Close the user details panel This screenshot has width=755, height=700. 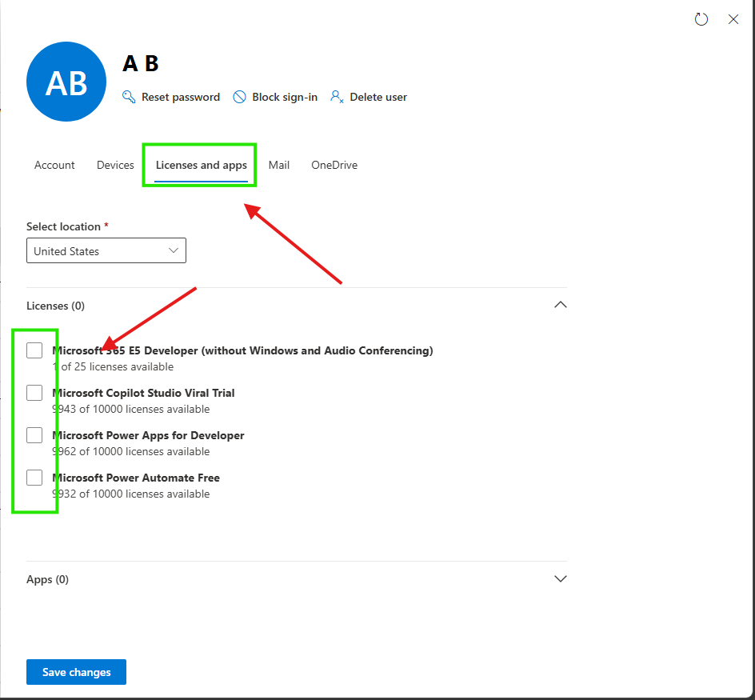pyautogui.click(x=733, y=19)
